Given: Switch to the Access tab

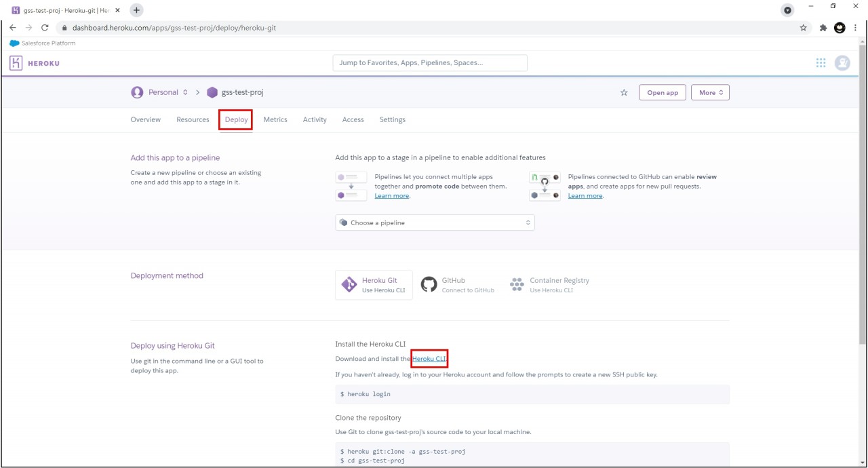Looking at the screenshot, I should point(353,119).
